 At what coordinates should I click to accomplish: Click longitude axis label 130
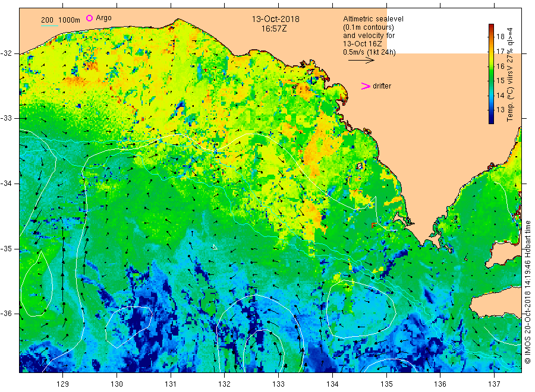117,384
